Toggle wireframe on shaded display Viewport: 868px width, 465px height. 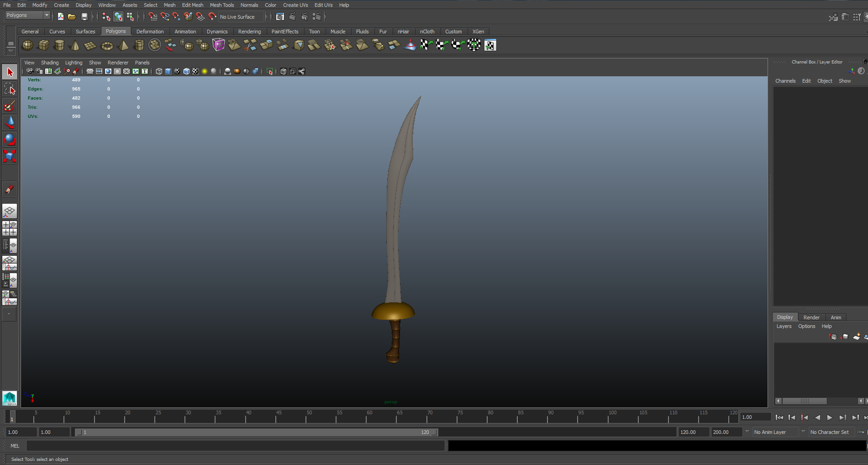click(186, 71)
